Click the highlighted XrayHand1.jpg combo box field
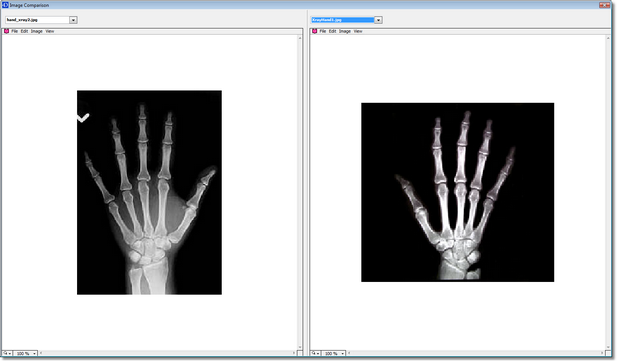 (342, 20)
